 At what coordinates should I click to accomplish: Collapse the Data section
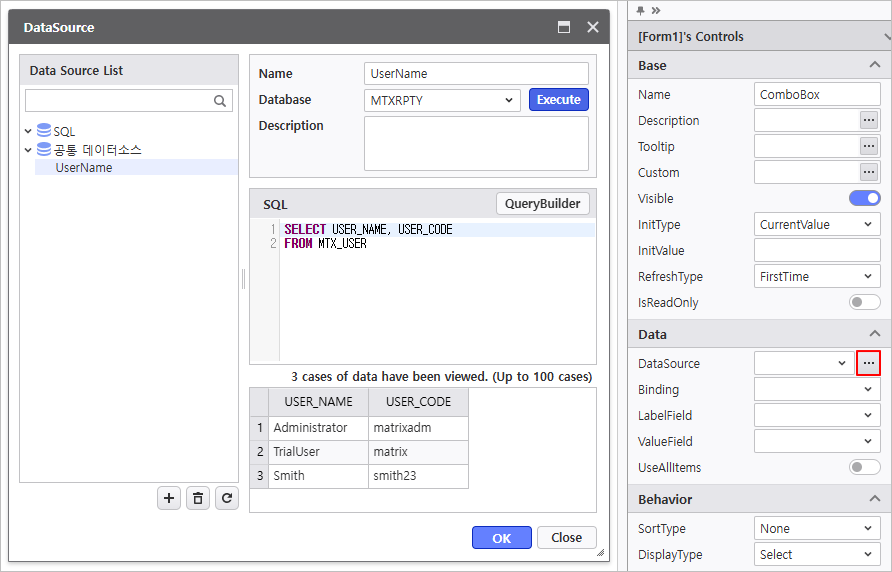point(875,334)
